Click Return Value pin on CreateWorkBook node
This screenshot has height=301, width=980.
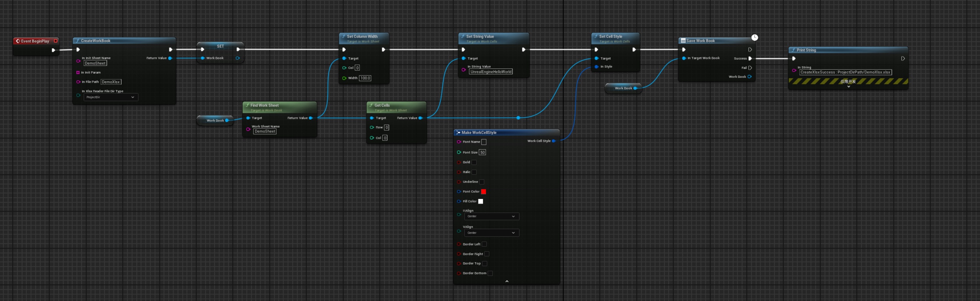click(x=170, y=58)
